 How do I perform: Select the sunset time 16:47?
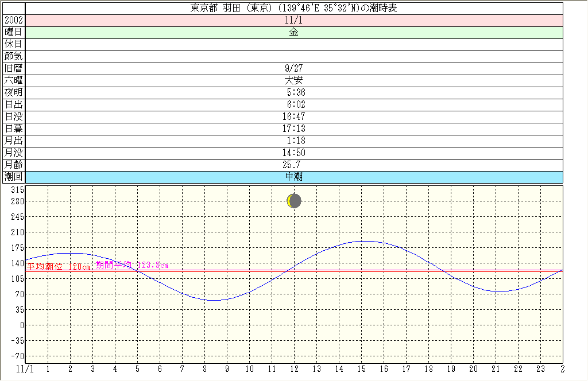294,116
